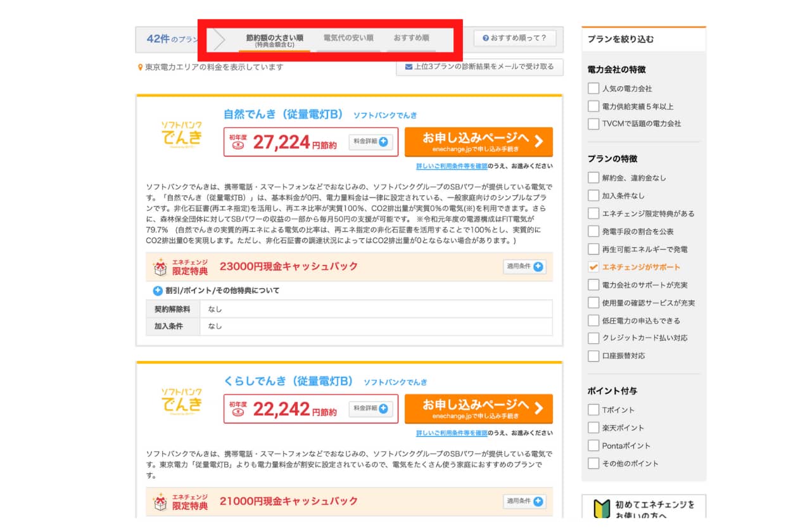Check the 口座振替対応 checkbox

click(593, 356)
